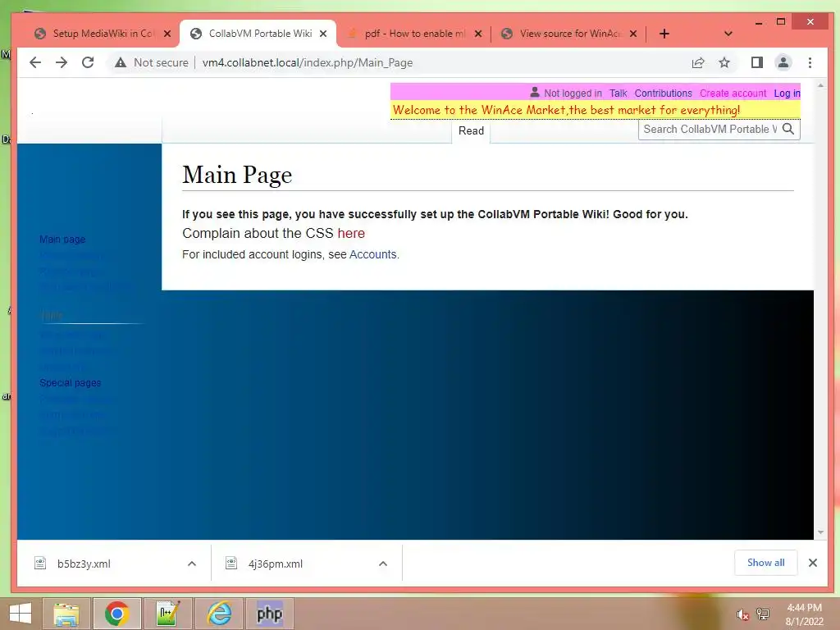840x630 pixels.
Task: Open the Windows Start button
Action: [21, 614]
